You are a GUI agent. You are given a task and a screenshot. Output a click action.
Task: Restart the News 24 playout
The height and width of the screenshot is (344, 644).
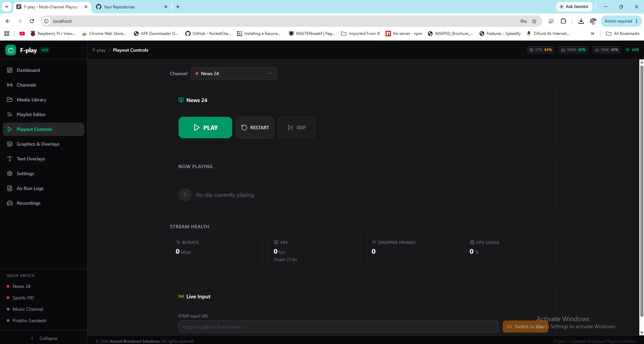[x=255, y=128]
